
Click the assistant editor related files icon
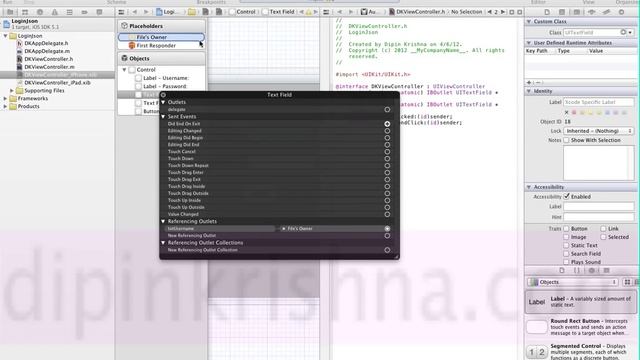point(326,12)
